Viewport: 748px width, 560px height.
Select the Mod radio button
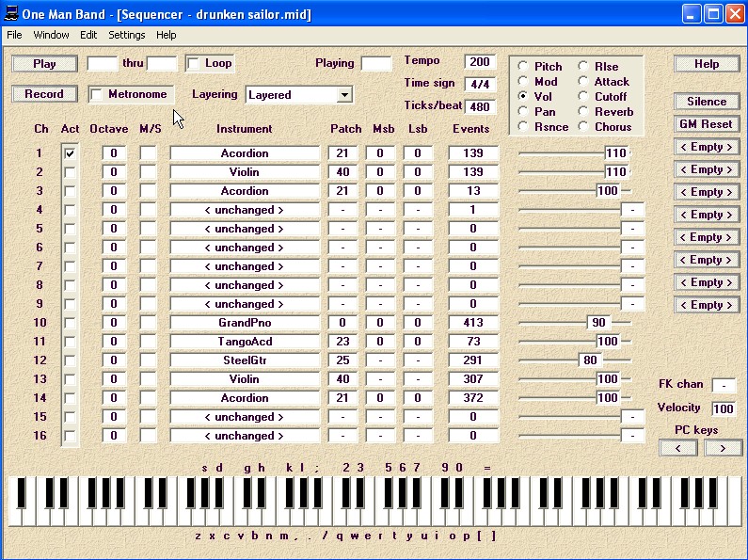(x=523, y=81)
